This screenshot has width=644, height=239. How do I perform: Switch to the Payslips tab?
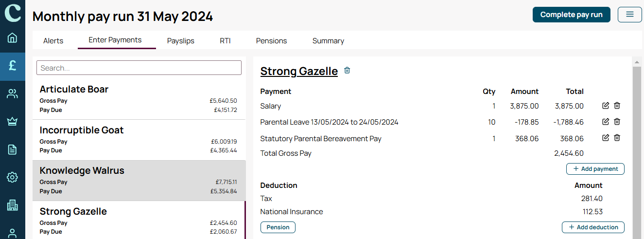pyautogui.click(x=181, y=41)
